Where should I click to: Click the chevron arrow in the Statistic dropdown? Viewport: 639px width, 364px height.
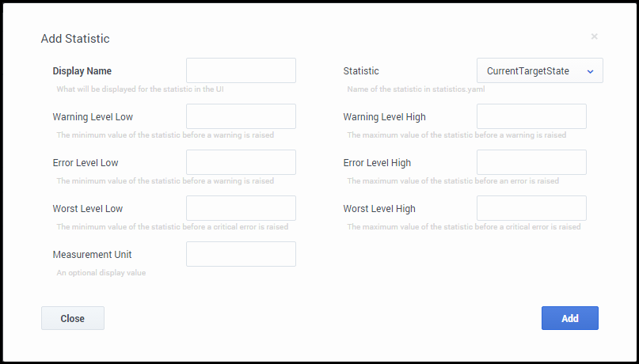[590, 71]
